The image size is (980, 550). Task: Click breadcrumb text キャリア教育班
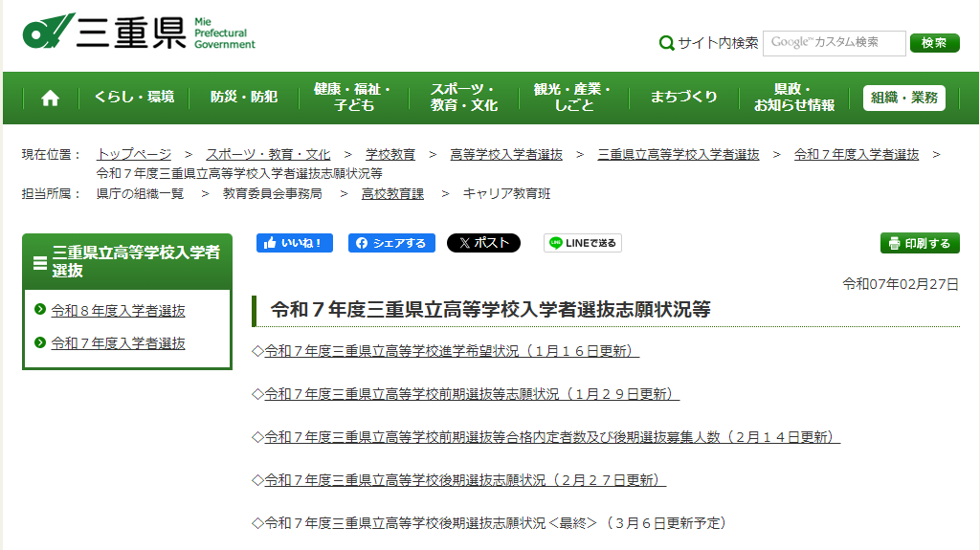coord(506,194)
